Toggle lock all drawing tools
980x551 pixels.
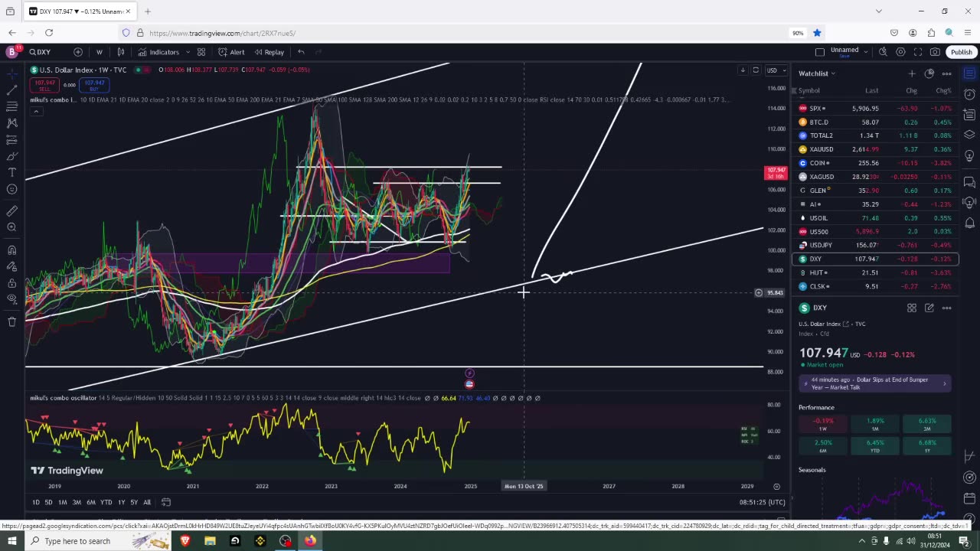click(11, 282)
